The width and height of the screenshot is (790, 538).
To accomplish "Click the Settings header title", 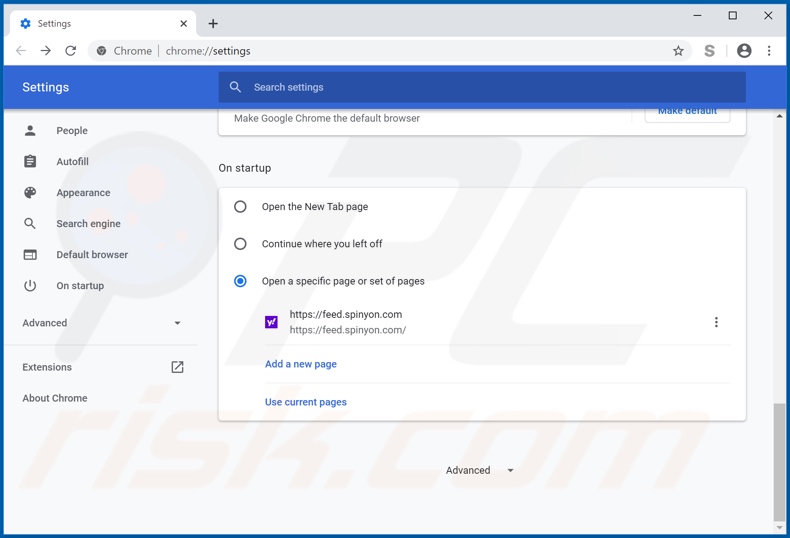I will 45,87.
